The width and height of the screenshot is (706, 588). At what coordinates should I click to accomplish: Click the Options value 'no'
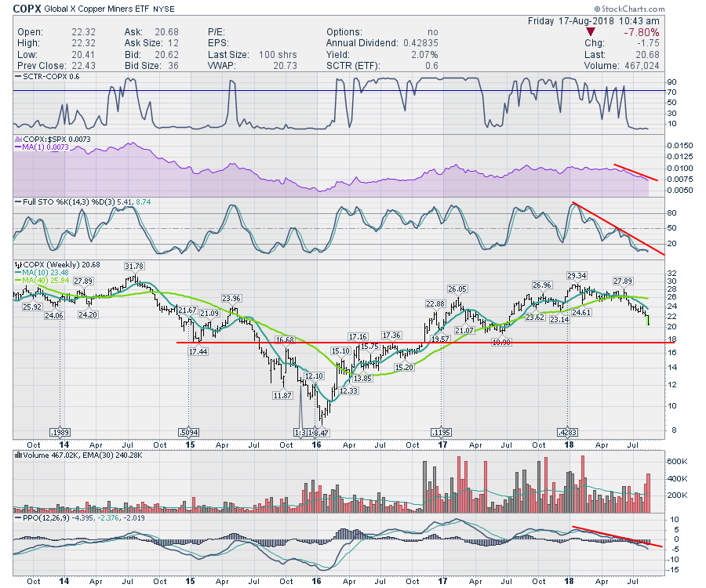coord(433,32)
